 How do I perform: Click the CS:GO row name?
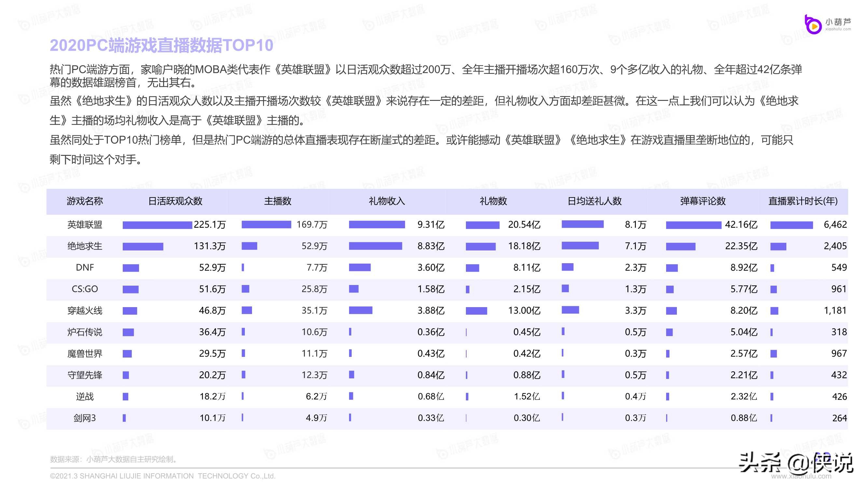(85, 289)
